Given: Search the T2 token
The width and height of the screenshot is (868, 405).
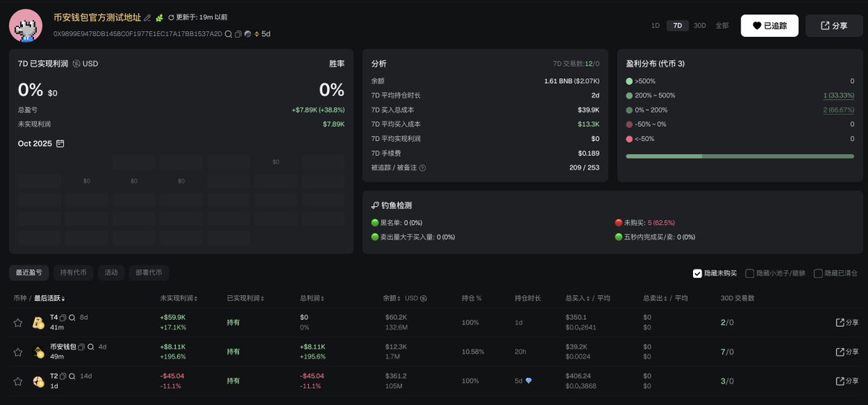Looking at the screenshot, I should pos(72,376).
